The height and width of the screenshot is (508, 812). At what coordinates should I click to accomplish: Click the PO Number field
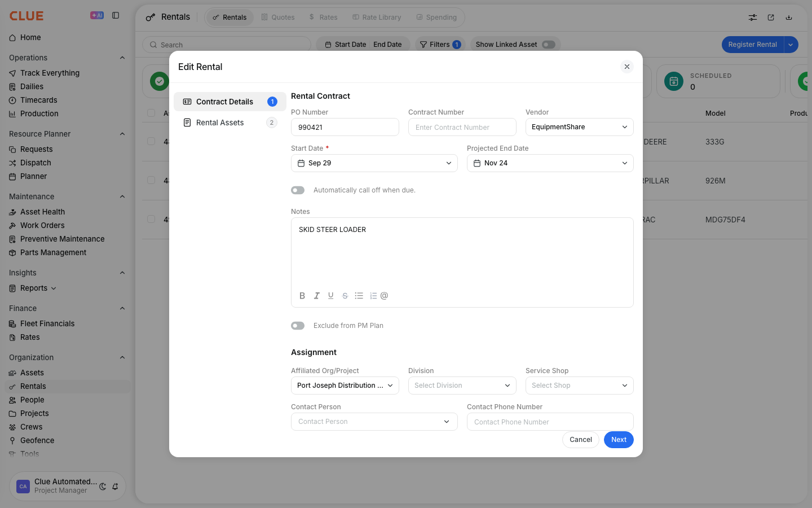(x=345, y=127)
